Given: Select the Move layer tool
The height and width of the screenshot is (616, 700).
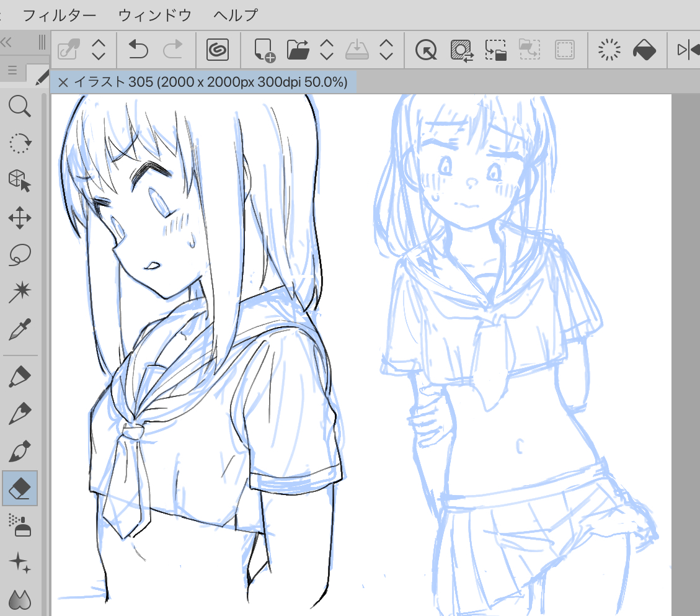Looking at the screenshot, I should 20,218.
